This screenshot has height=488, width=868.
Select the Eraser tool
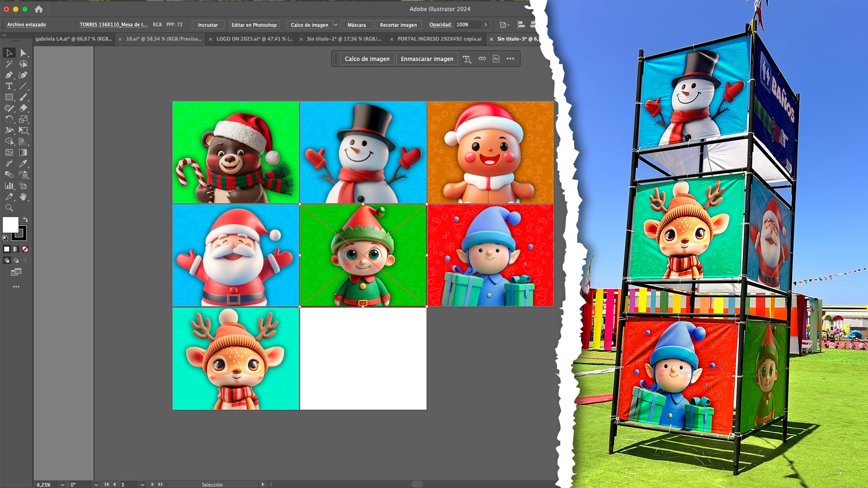pos(24,108)
